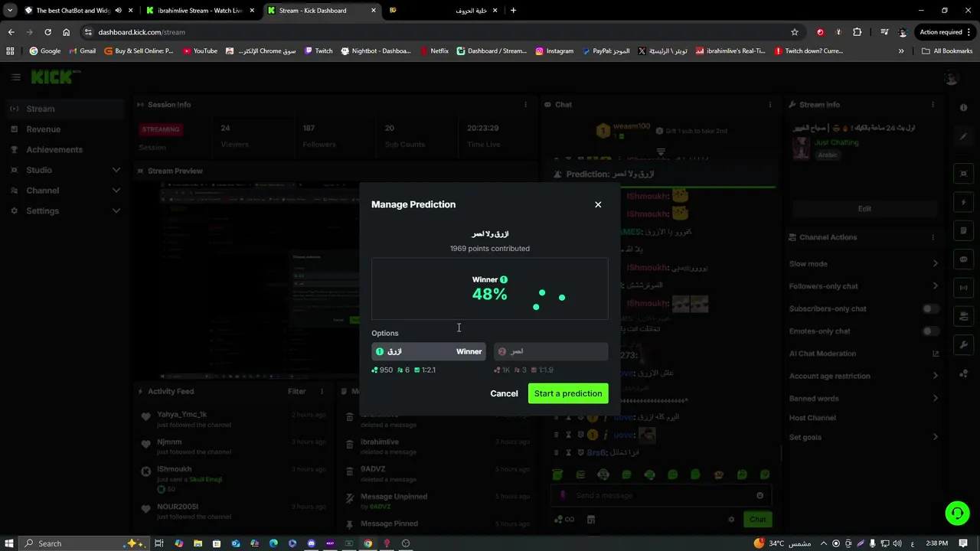Open emoji picker in message field
The height and width of the screenshot is (551, 980).
tap(759, 495)
